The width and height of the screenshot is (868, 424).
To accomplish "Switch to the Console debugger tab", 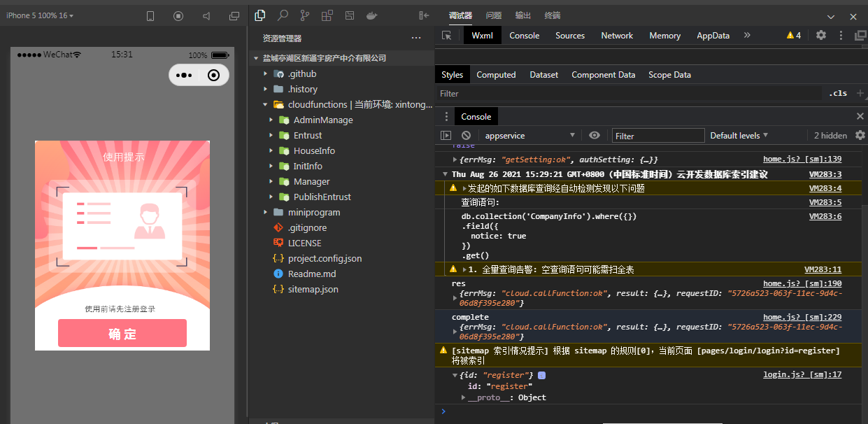I will (x=524, y=35).
